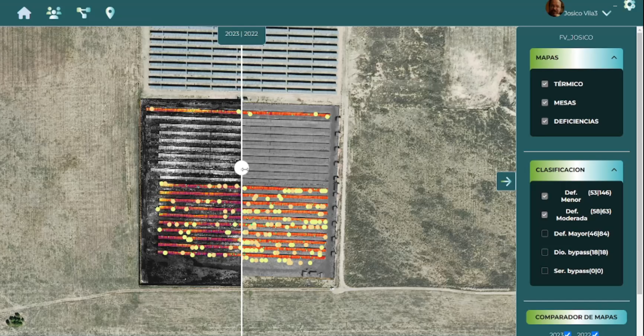Click the network nodes icon
The image size is (644, 336).
[x=83, y=13]
